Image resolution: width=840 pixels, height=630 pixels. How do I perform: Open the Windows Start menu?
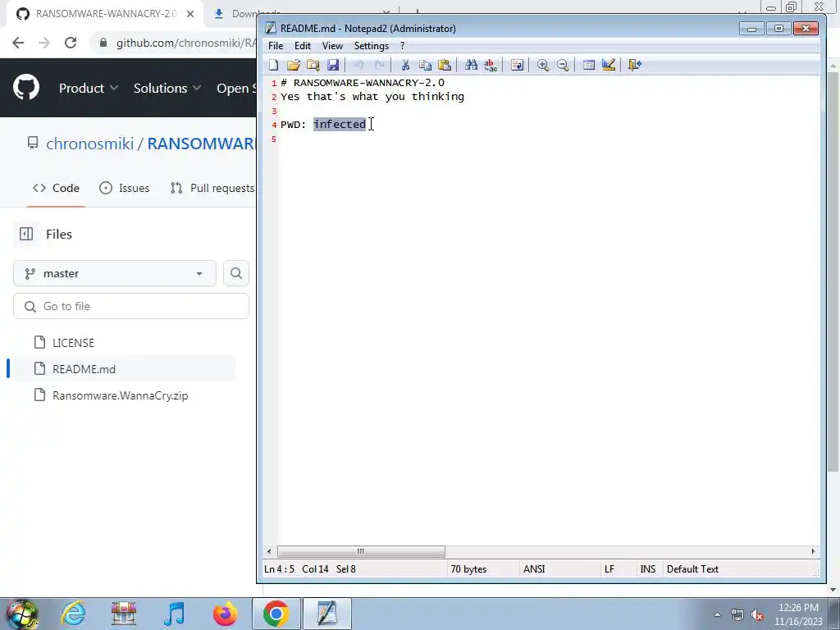tap(22, 614)
